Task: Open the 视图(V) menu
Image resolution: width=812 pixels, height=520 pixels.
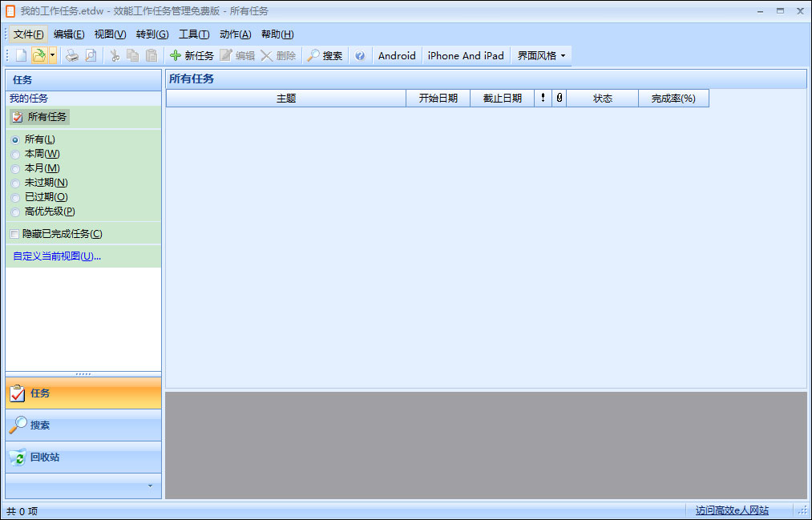Action: point(110,34)
